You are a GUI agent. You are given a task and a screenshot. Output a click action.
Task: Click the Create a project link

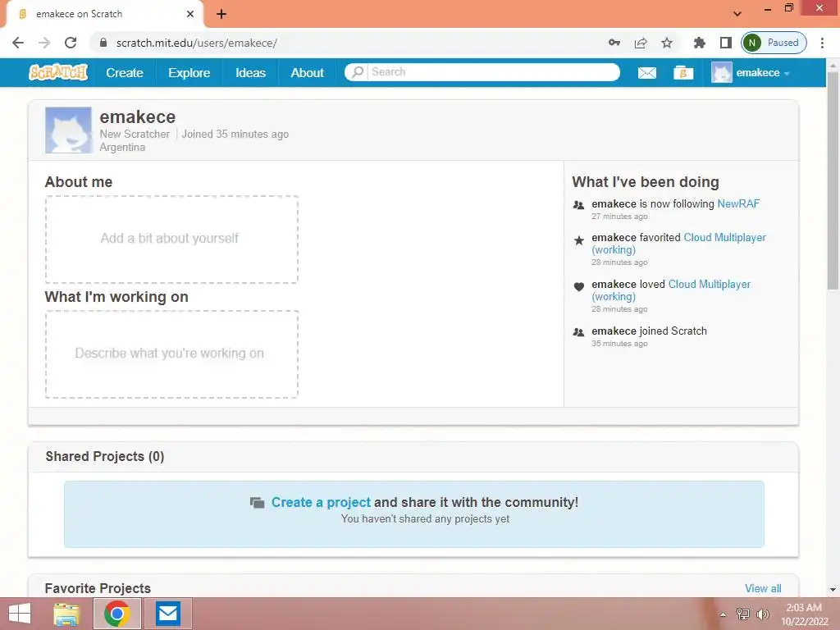(x=321, y=502)
